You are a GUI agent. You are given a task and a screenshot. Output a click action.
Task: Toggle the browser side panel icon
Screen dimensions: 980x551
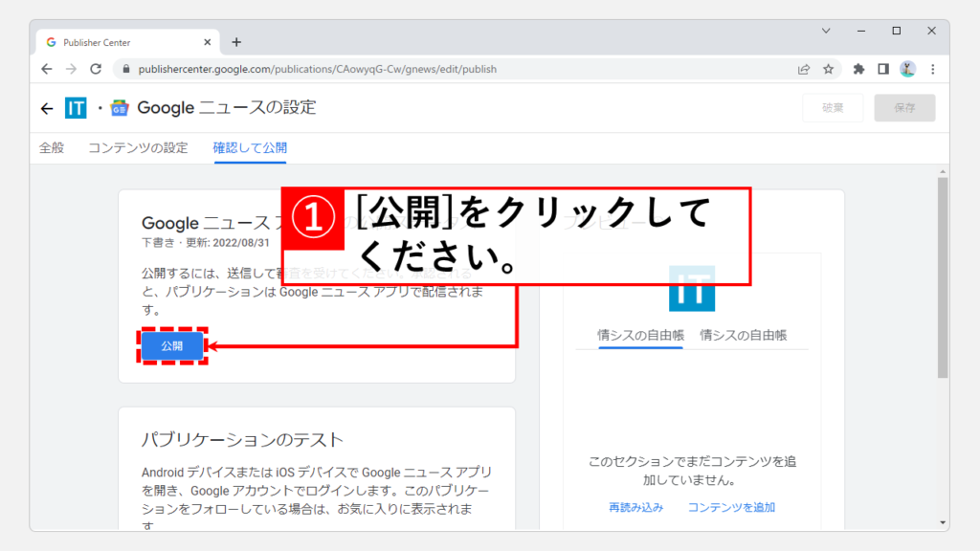882,69
